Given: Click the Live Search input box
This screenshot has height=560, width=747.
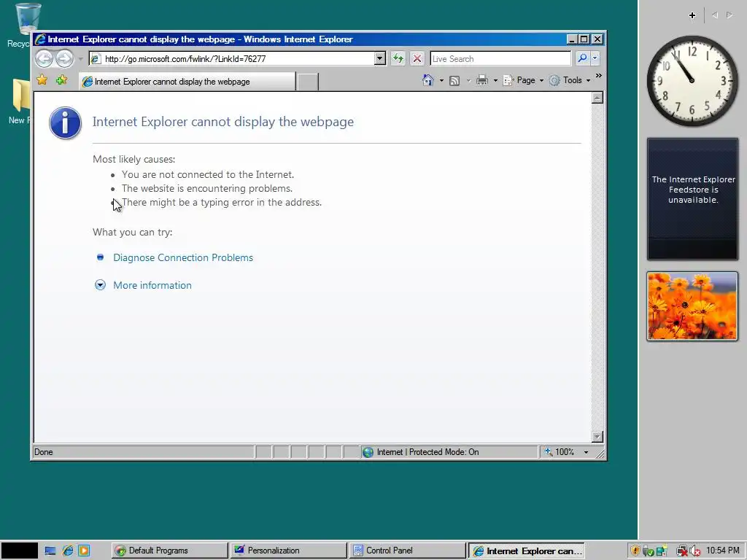Looking at the screenshot, I should coord(500,58).
